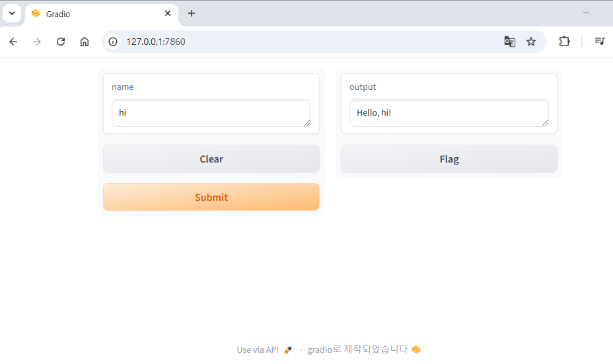The width and height of the screenshot is (613, 364).
Task: Click the resize handle of output textbox
Action: pos(545,123)
